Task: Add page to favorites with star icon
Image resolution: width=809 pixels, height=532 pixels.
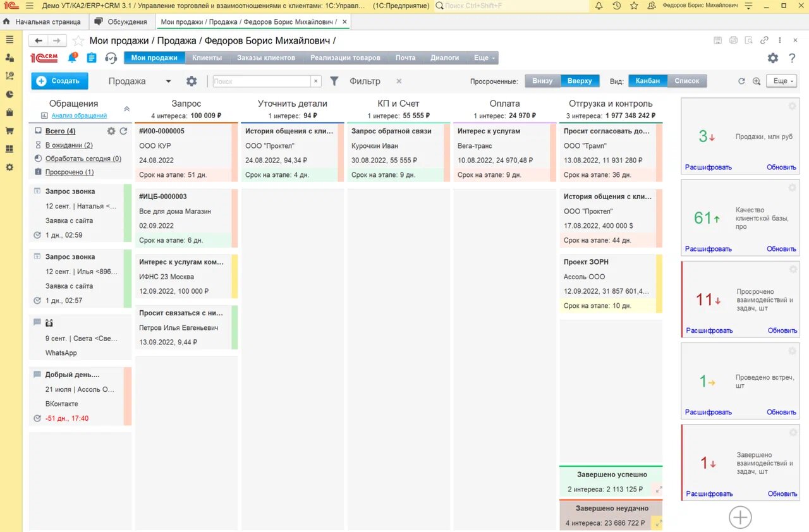Action: click(78, 41)
